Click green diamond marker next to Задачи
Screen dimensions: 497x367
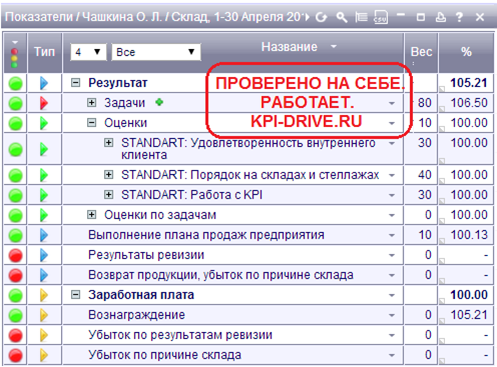[159, 102]
